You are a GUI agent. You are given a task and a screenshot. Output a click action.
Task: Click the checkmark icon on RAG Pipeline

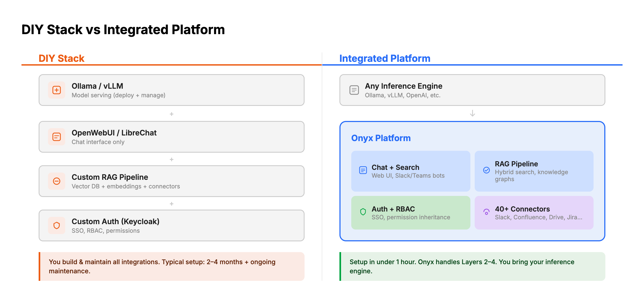pyautogui.click(x=486, y=170)
